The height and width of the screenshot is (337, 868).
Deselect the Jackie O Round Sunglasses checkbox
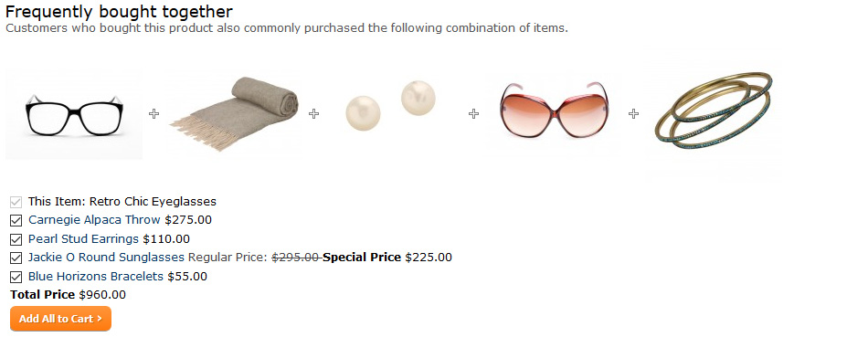pyautogui.click(x=16, y=258)
